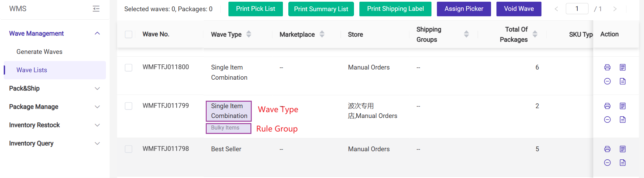Screen dimensions: 644x178
Task: Toggle the select-all waves header checkbox
Action: pos(129,34)
